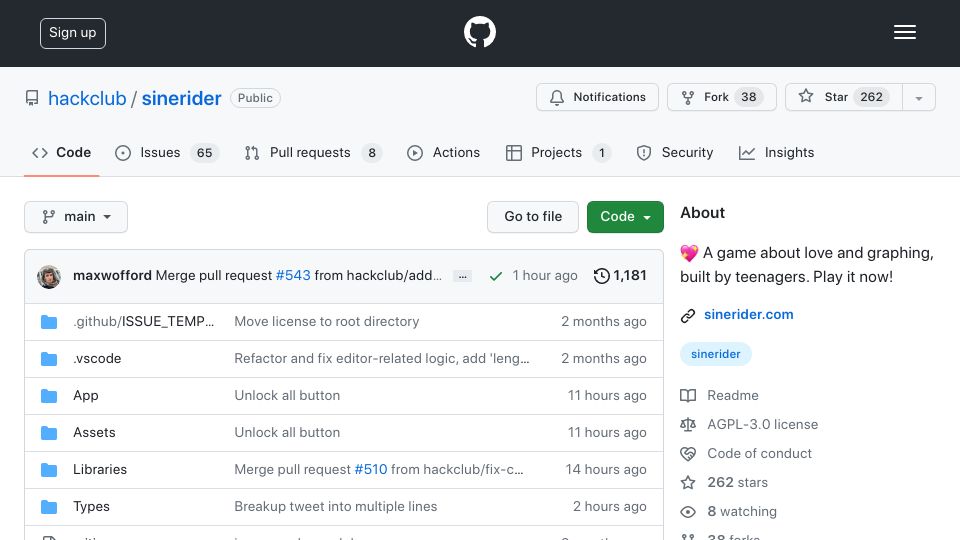Open 'Breakup tweet into multiple lines' commit

(336, 506)
